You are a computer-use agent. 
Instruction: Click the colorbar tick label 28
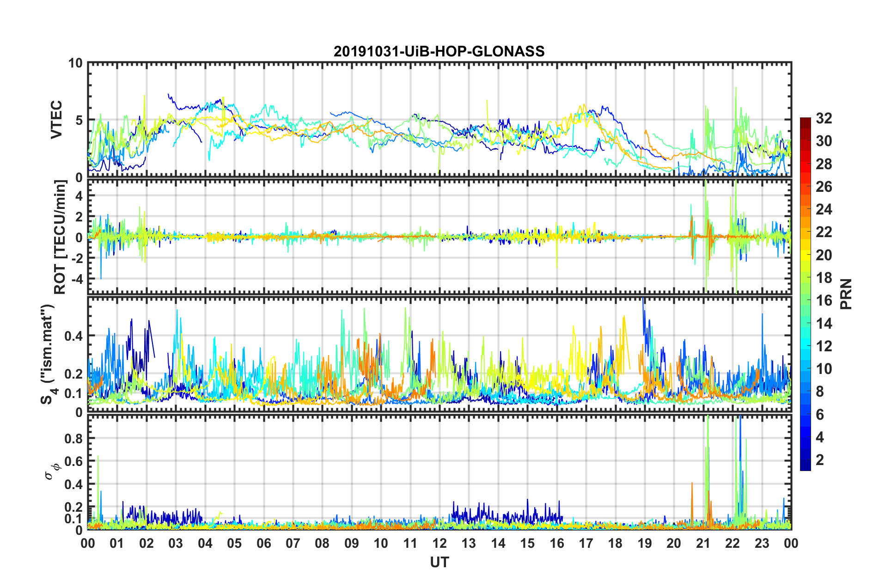(824, 164)
